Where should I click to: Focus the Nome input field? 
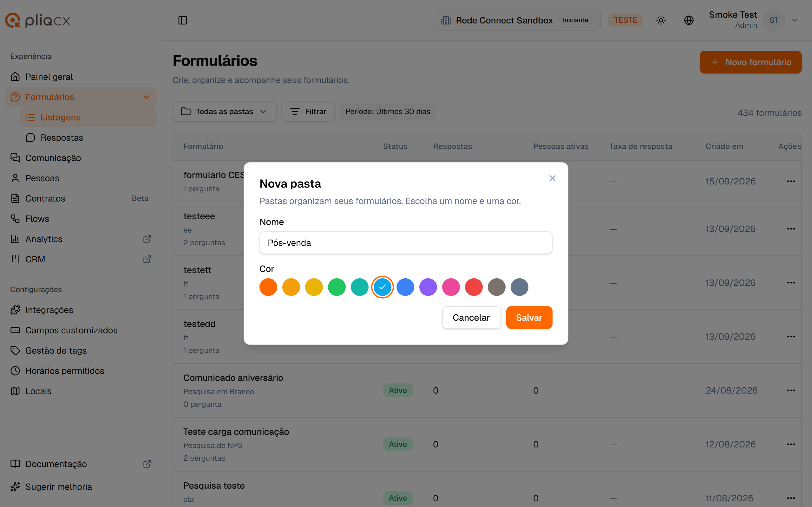coord(406,243)
